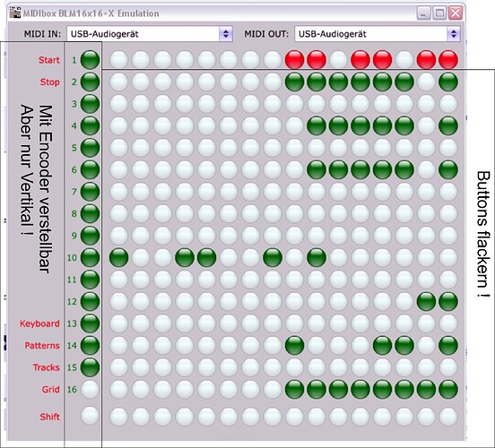Select the Patterns mode label
This screenshot has height=448, width=495.
(x=42, y=346)
